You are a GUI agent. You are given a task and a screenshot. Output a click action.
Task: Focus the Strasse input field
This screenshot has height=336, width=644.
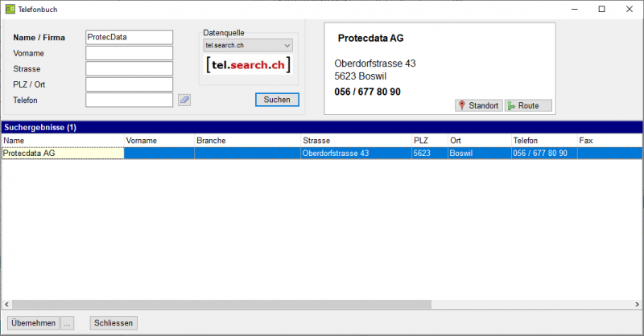point(130,68)
